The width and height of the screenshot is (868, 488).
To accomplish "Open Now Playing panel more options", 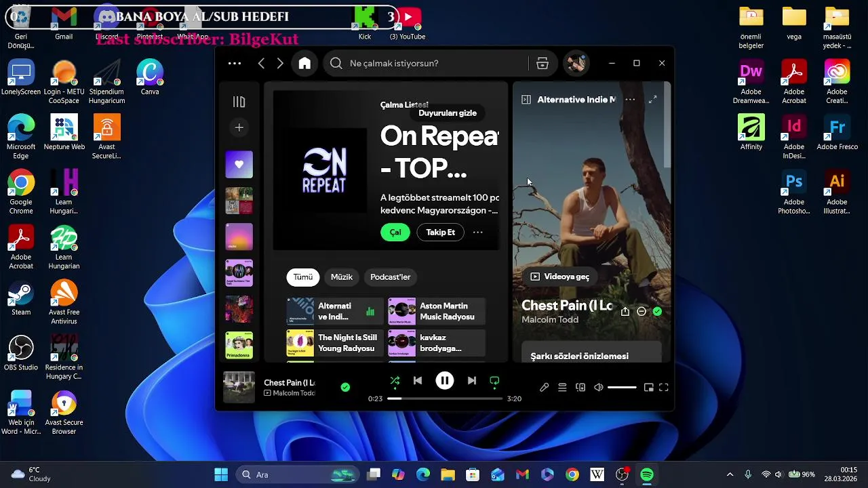I will click(x=630, y=100).
